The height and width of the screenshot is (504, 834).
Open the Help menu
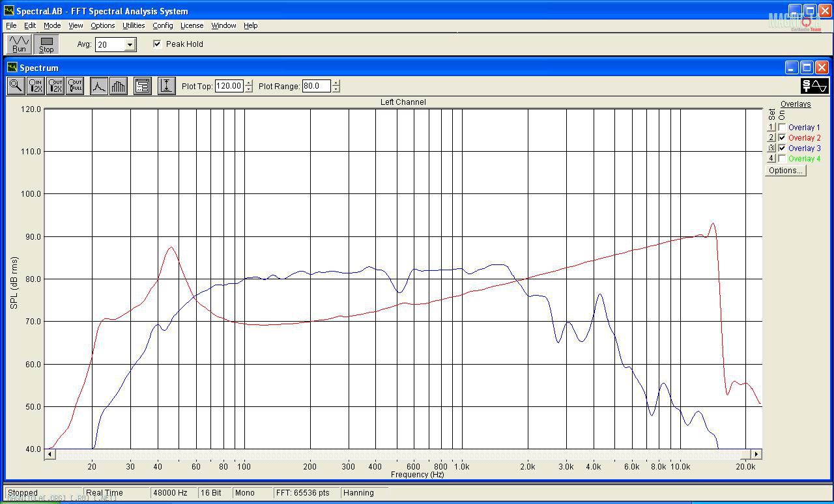click(x=251, y=25)
